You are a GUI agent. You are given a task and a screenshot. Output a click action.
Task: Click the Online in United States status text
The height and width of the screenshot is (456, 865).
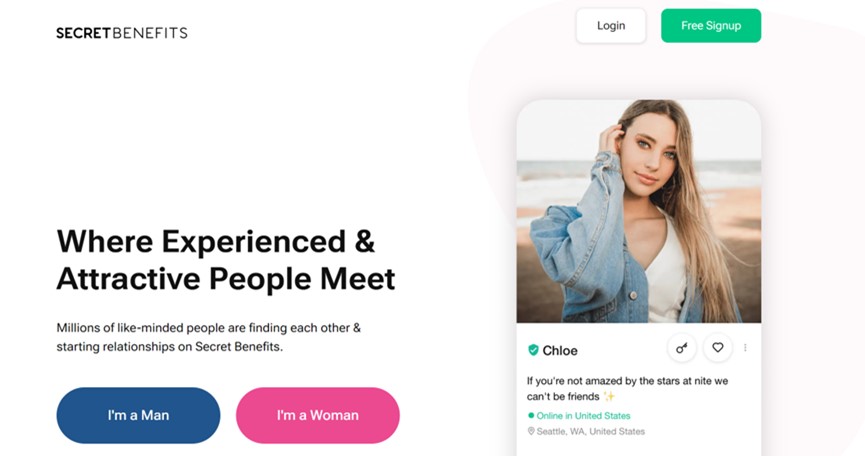point(583,416)
